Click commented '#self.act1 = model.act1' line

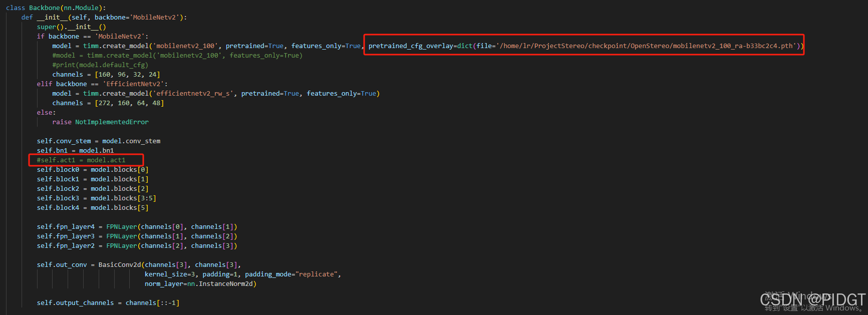coord(81,160)
